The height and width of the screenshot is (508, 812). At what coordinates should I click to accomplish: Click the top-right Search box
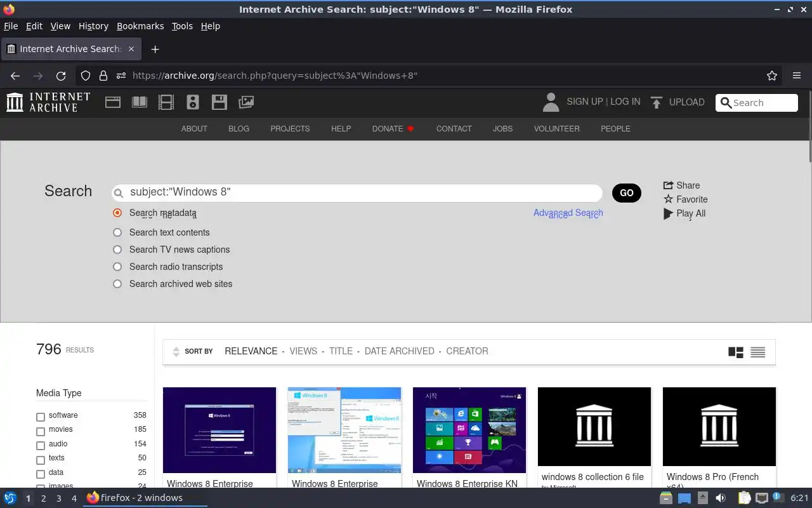(x=757, y=103)
